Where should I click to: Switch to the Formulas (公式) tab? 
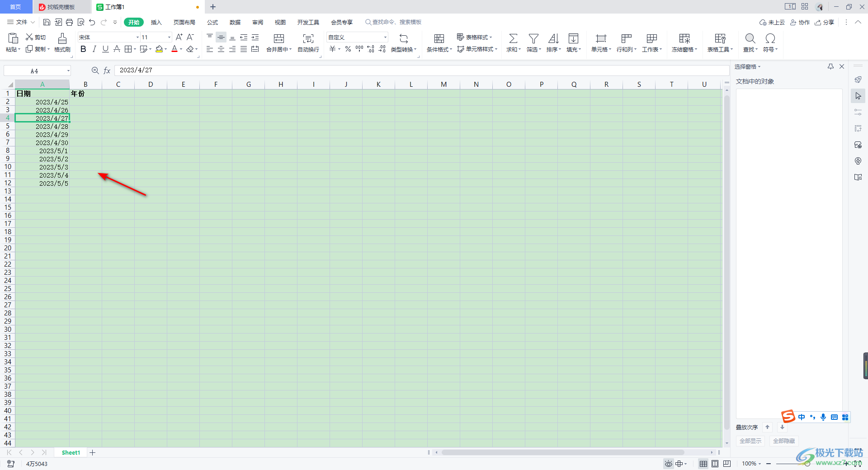pyautogui.click(x=212, y=22)
